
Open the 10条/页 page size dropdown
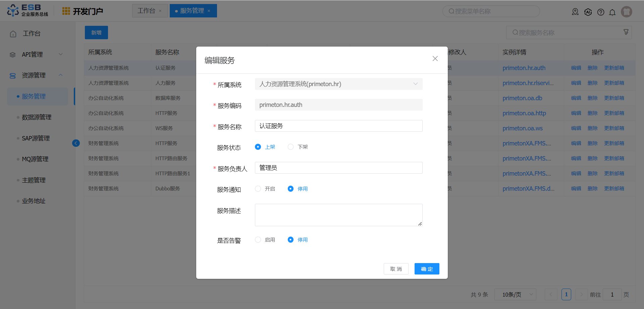coord(515,295)
